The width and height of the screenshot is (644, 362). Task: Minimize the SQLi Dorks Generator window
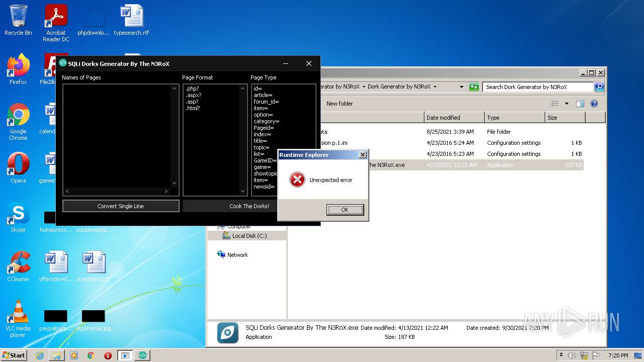[286, 63]
